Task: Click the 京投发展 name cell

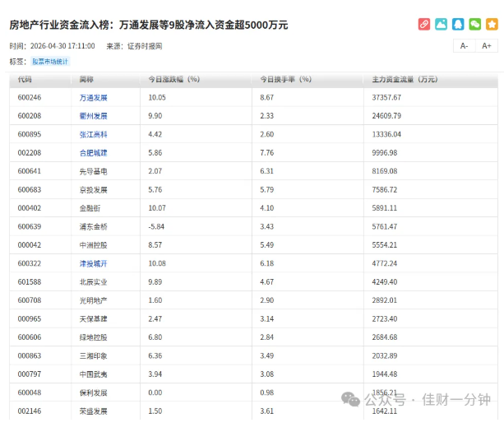Action: 93,190
